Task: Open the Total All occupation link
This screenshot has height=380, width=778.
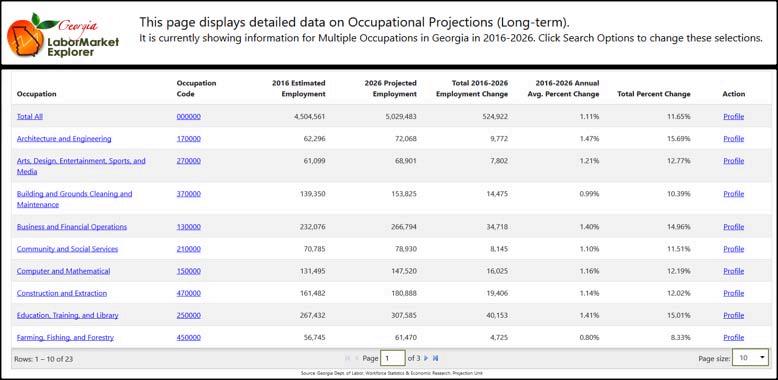Action: pyautogui.click(x=30, y=117)
